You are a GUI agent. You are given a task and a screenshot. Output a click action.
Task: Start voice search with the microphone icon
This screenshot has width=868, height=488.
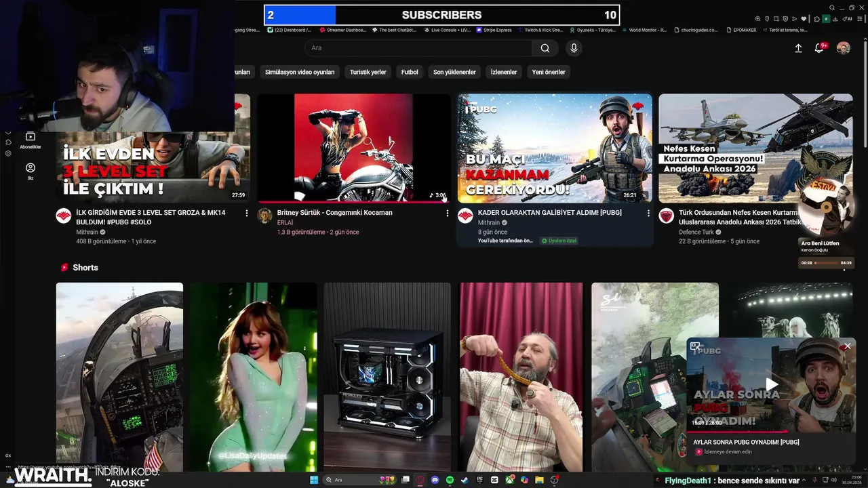[x=574, y=48]
